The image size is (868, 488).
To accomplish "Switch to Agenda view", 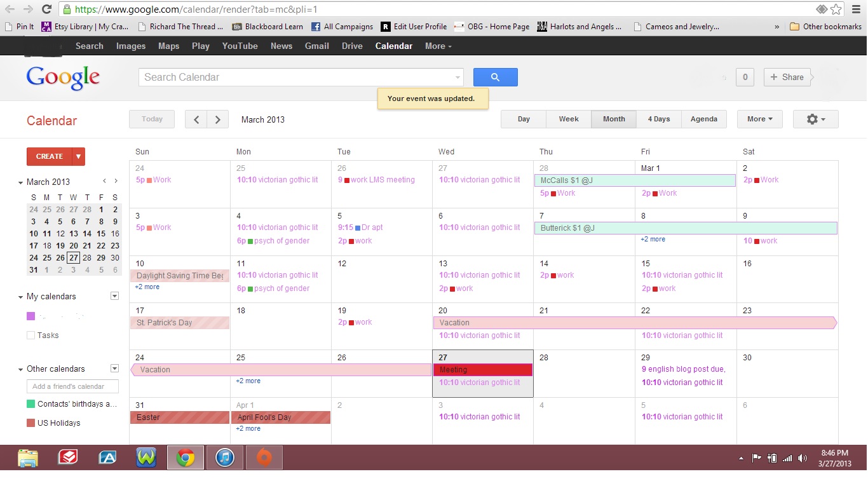I will pyautogui.click(x=704, y=119).
